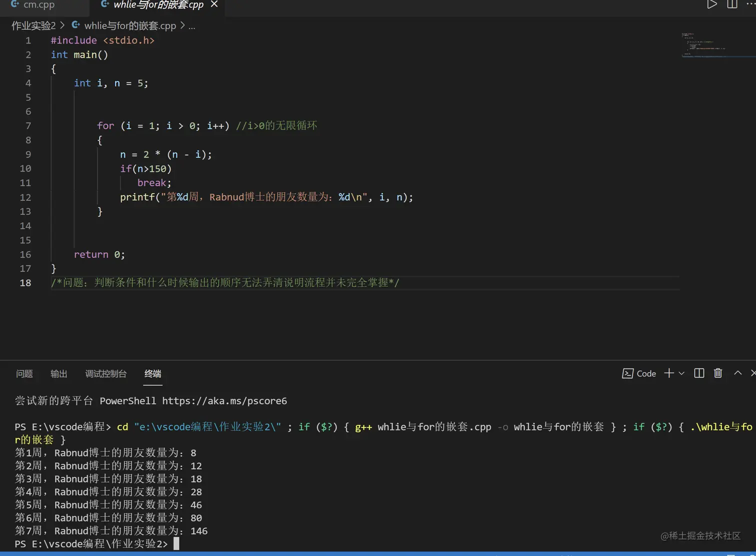The width and height of the screenshot is (756, 556).
Task: Split the editor with the top-right layout icon
Action: pyautogui.click(x=732, y=4)
